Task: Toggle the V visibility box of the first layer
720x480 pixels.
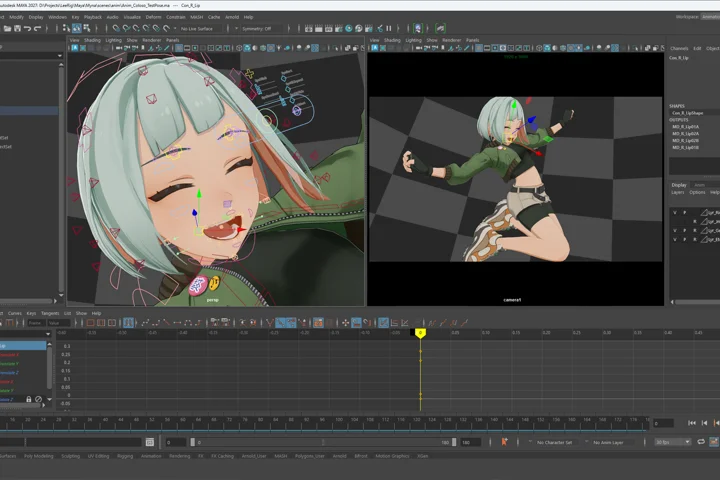Action: [x=675, y=213]
